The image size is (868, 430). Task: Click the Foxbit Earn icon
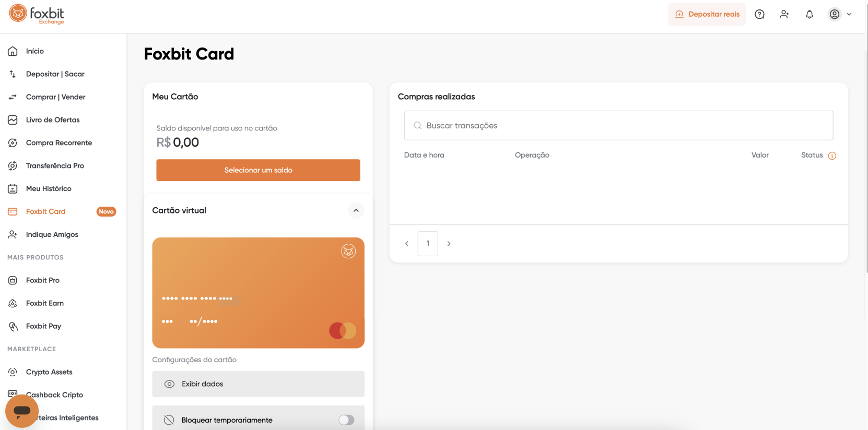pyautogui.click(x=13, y=304)
